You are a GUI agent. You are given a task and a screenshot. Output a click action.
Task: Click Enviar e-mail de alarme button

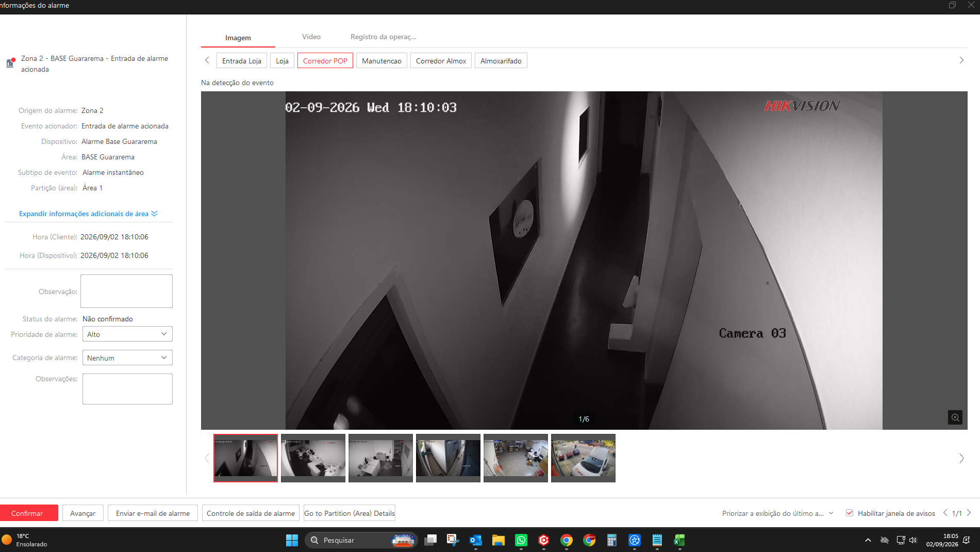(153, 513)
